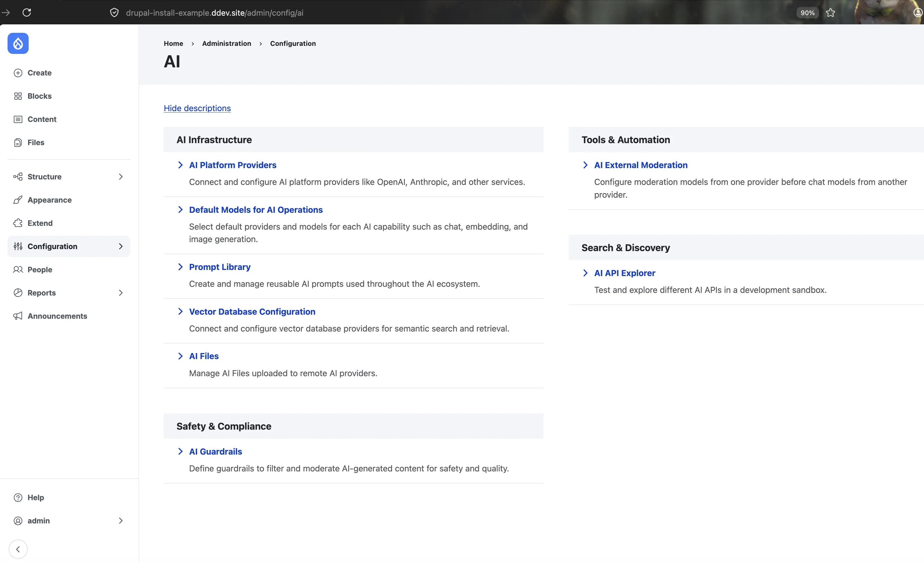Click the Appearance paintbrush icon
The height and width of the screenshot is (562, 924).
point(18,200)
